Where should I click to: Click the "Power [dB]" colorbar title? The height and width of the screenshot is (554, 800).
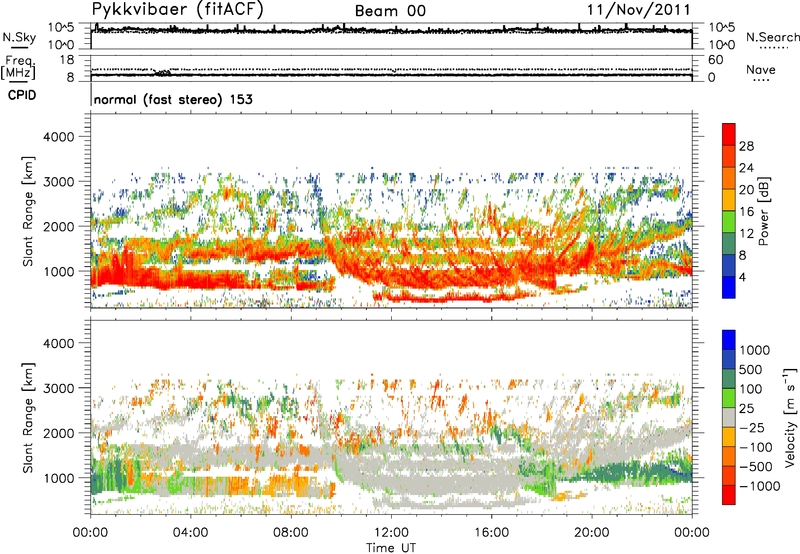[x=764, y=211]
